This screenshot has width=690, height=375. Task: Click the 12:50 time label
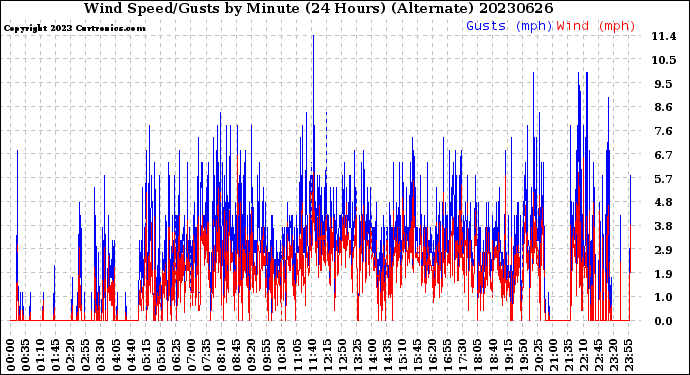coord(341,355)
